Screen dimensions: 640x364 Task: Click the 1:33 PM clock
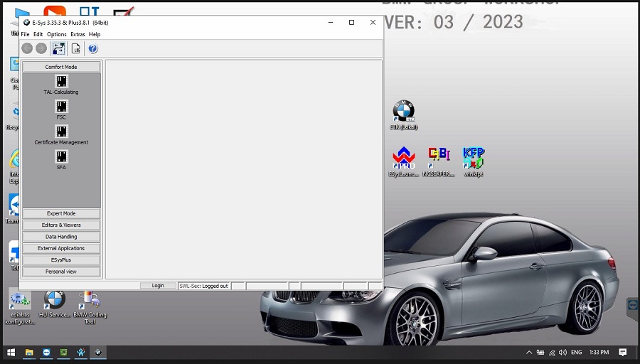tap(599, 352)
